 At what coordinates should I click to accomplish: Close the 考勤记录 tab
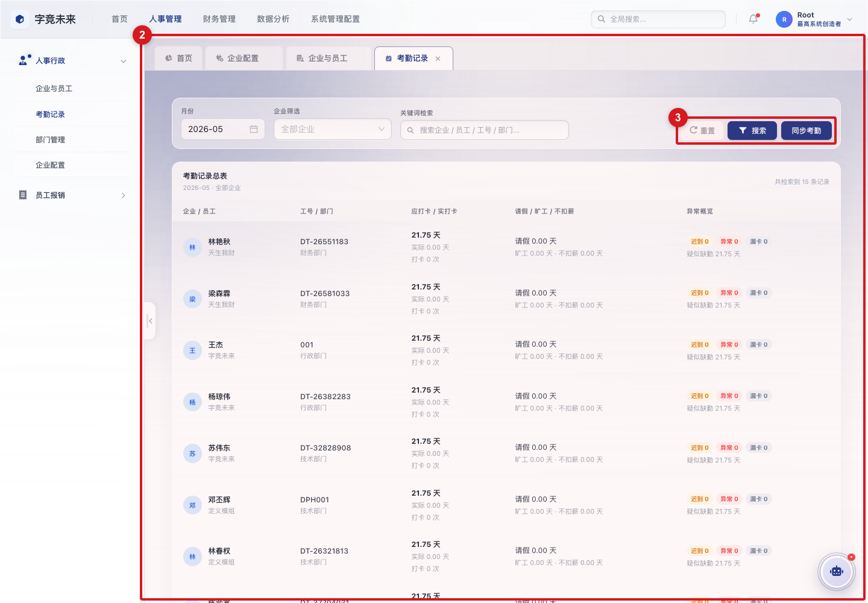[438, 58]
